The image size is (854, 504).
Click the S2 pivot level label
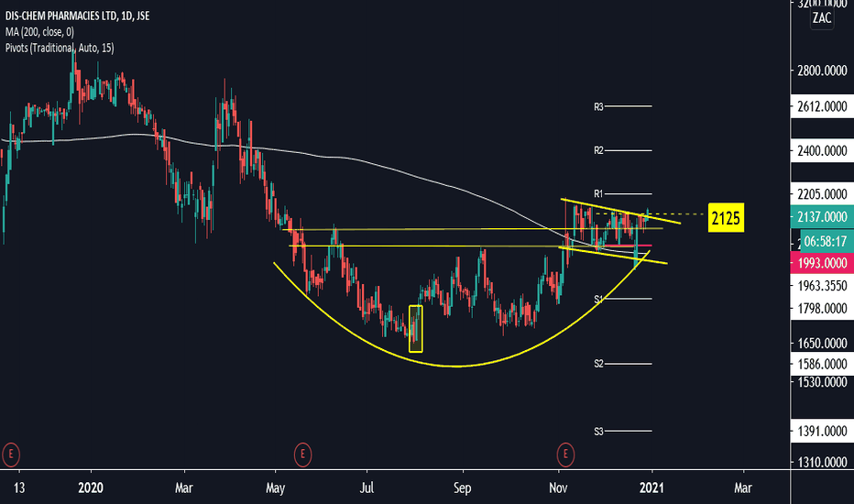[x=598, y=364]
